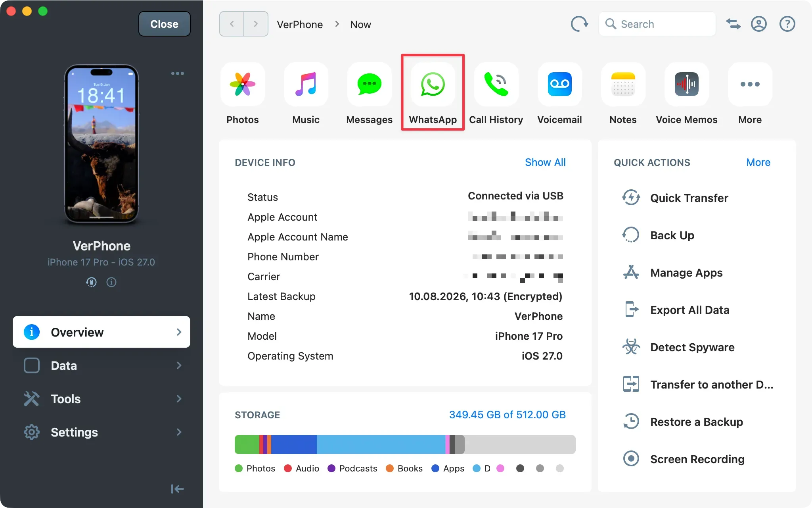Select the Settings sidebar item
The height and width of the screenshot is (508, 812).
point(101,432)
